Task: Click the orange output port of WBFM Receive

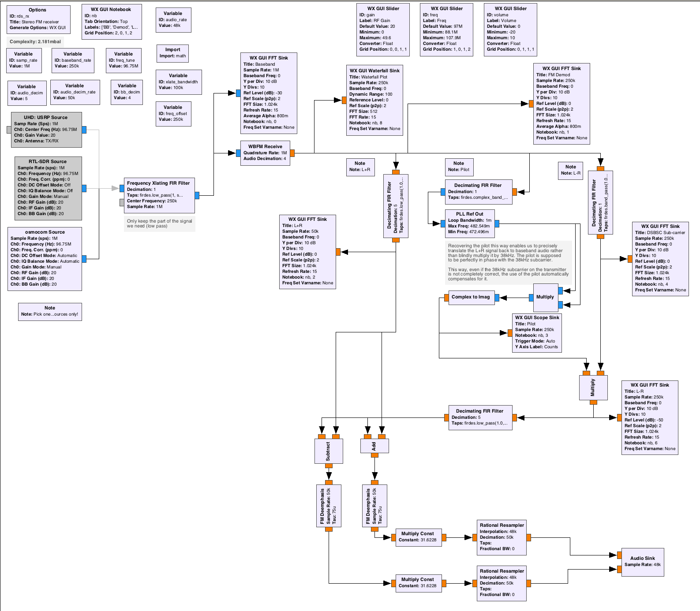Action: (x=292, y=153)
